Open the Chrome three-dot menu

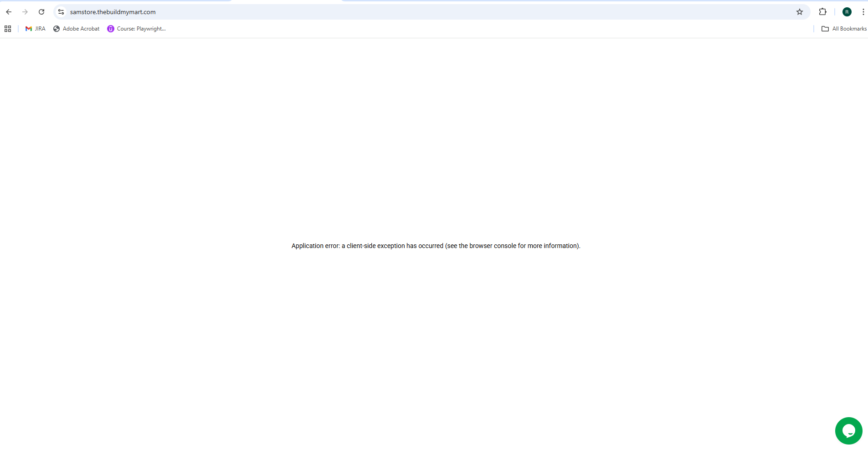click(x=863, y=12)
